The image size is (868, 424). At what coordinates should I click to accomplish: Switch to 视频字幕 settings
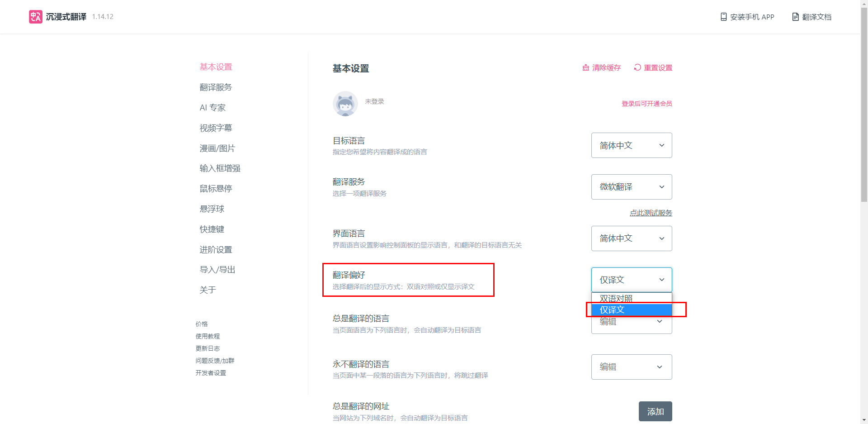click(x=216, y=128)
